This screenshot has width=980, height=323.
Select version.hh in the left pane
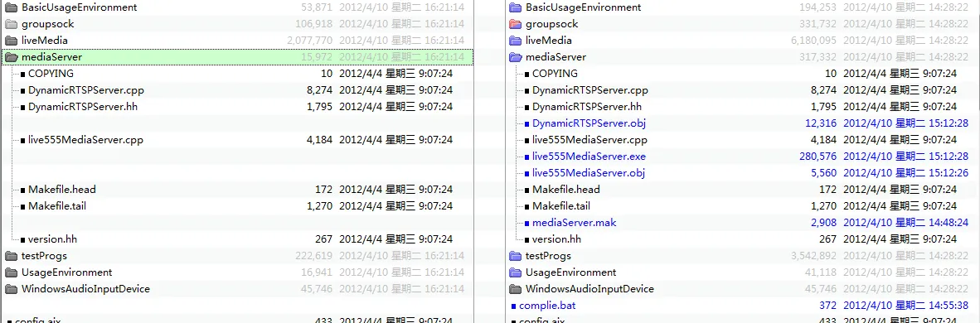(52, 239)
